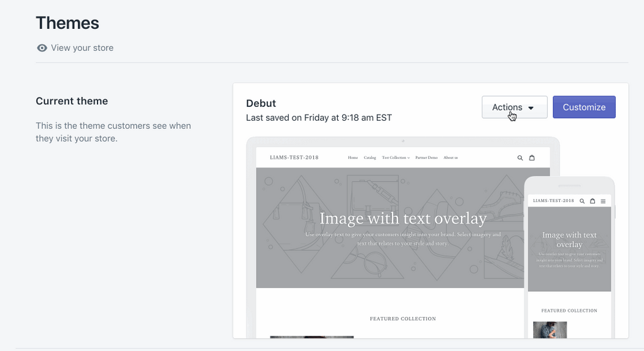Click the search icon in desktop preview header

520,158
